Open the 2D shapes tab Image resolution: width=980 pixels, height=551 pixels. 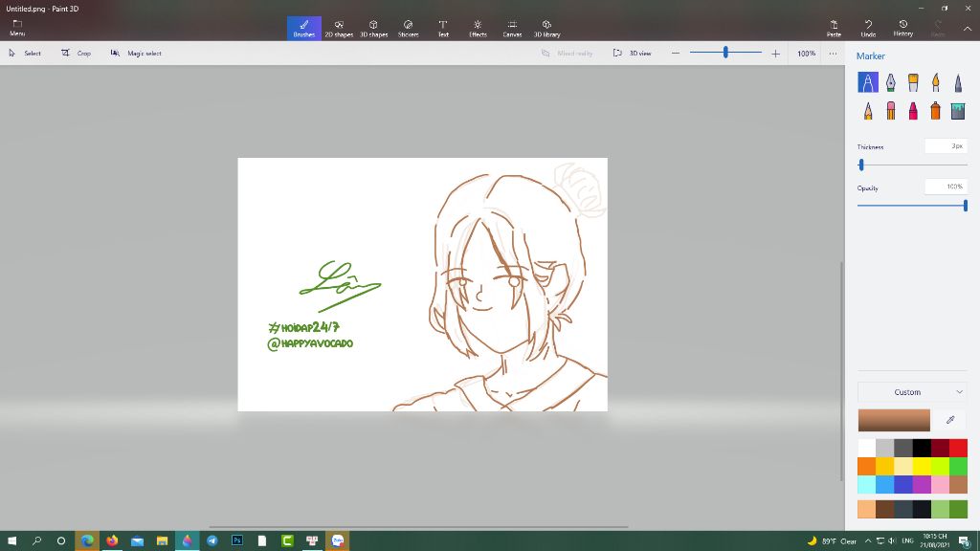coord(339,29)
